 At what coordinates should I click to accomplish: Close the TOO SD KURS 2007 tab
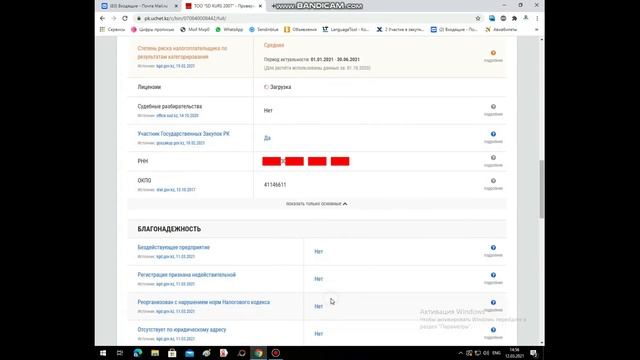click(260, 6)
